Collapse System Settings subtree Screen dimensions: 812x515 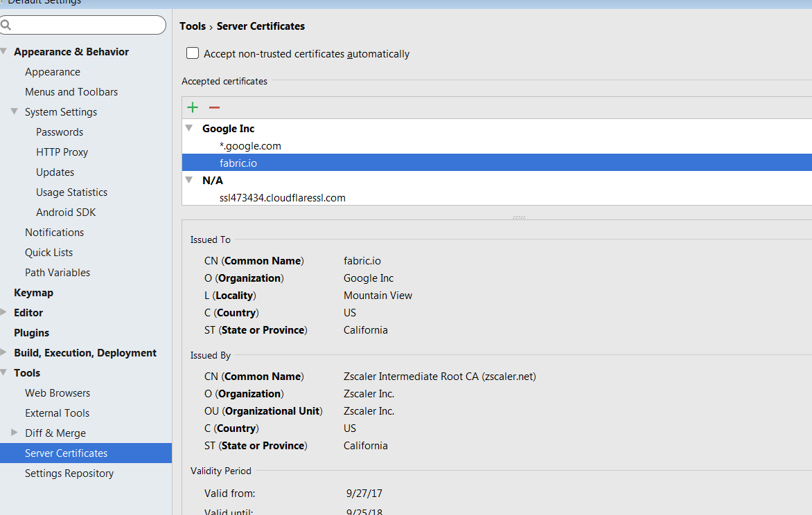pyautogui.click(x=15, y=111)
